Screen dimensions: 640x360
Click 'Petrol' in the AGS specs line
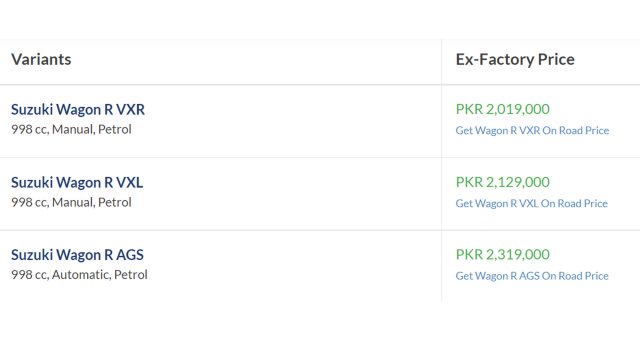click(x=131, y=275)
